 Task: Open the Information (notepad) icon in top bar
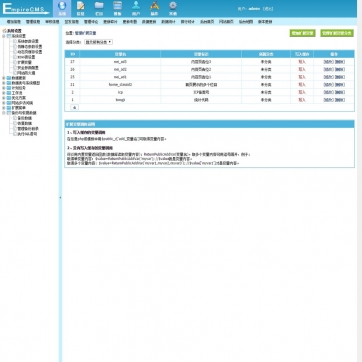coord(80,9)
